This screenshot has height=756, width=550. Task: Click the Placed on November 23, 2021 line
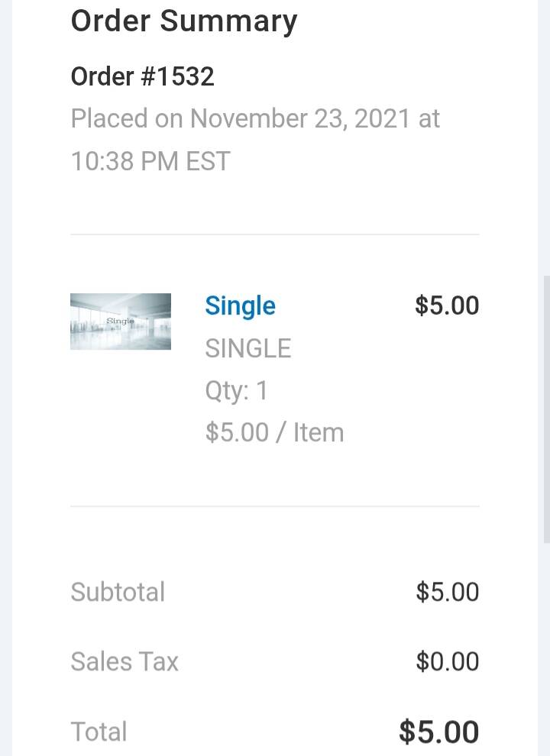[255, 119]
